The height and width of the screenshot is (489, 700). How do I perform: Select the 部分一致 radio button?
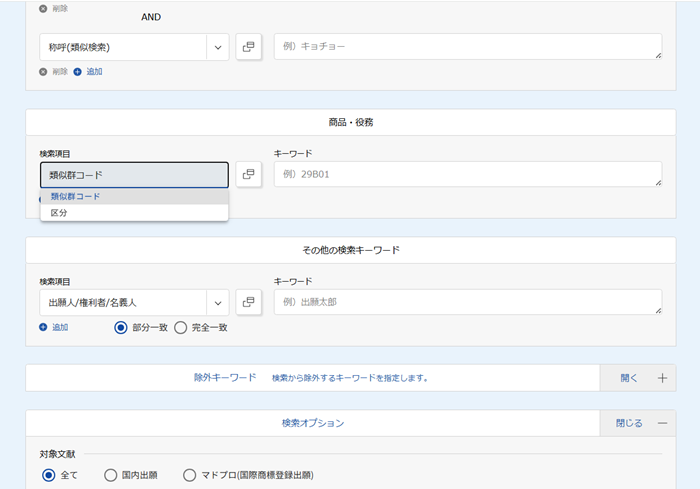click(x=121, y=327)
